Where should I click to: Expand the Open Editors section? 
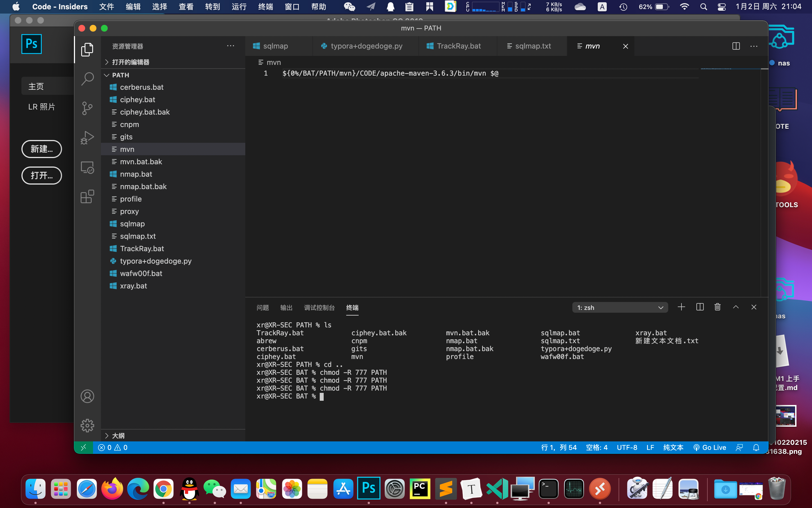173,62
